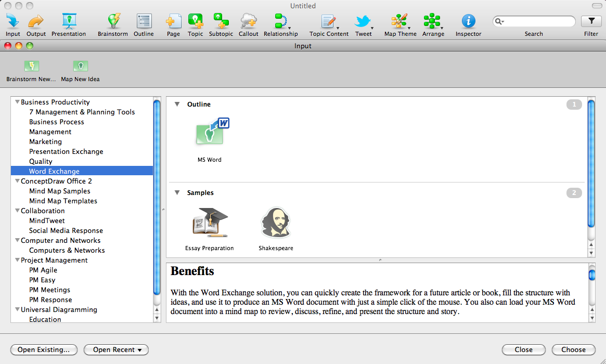Click the Brainstorm New idea icon
606x364 pixels.
tap(31, 66)
